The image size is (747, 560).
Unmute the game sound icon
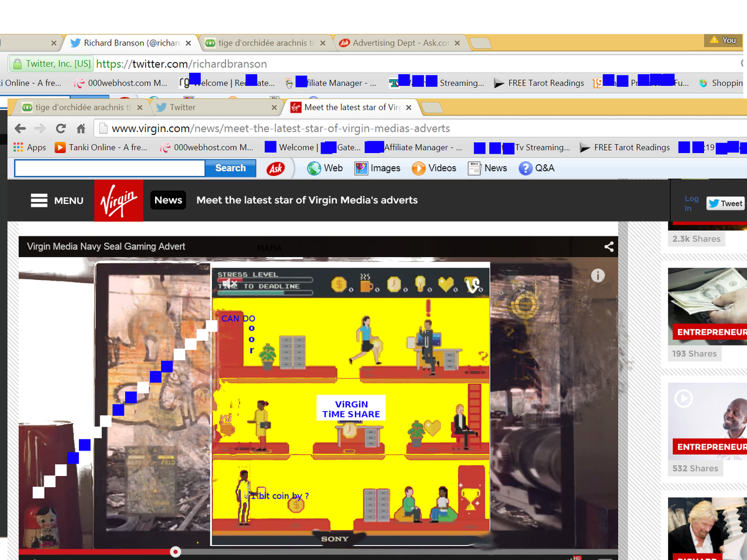[x=230, y=284]
